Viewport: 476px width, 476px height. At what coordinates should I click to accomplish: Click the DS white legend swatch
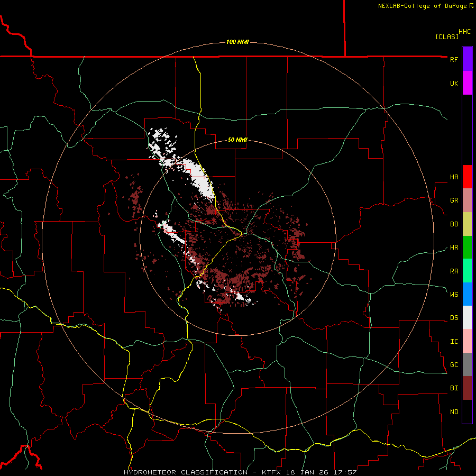pos(467,317)
